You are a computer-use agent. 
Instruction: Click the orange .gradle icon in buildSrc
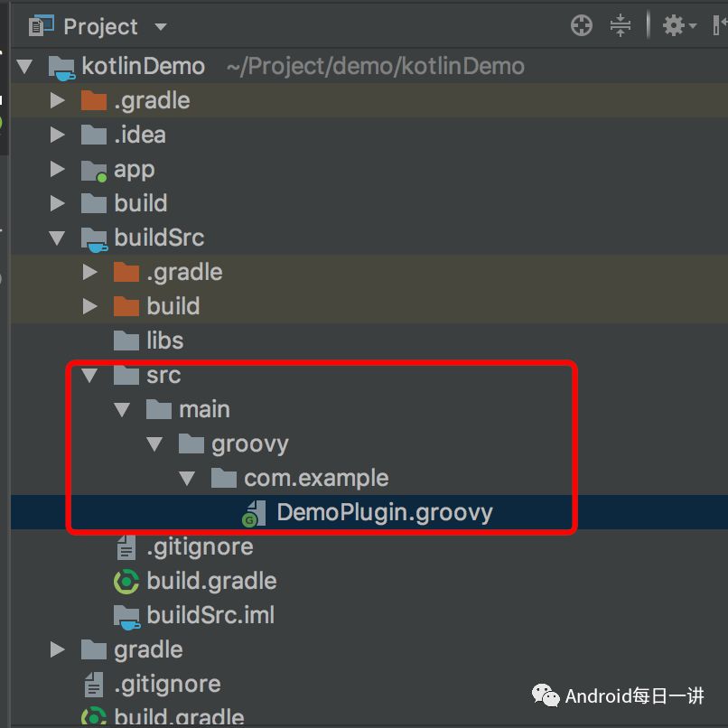(126, 272)
